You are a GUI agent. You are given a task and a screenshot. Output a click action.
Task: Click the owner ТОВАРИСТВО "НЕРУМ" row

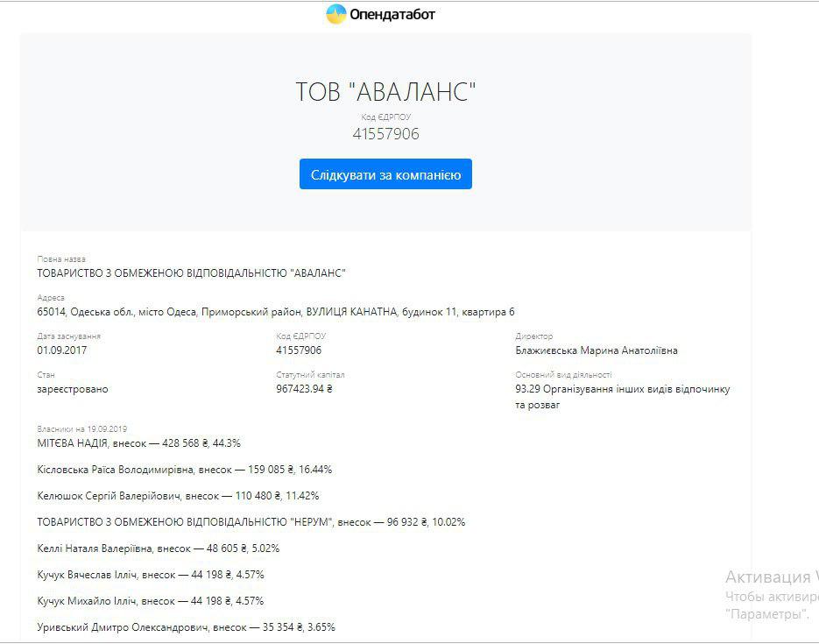[251, 522]
